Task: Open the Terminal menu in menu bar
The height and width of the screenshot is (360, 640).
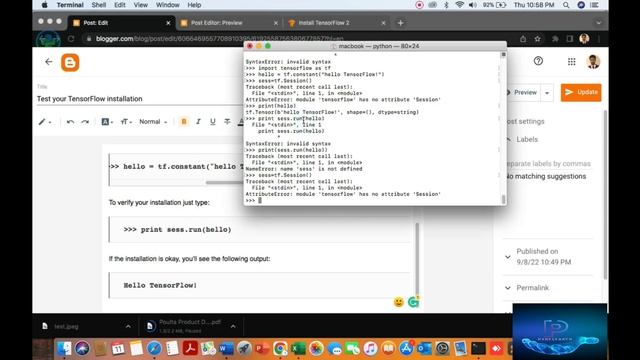Action: point(70,5)
